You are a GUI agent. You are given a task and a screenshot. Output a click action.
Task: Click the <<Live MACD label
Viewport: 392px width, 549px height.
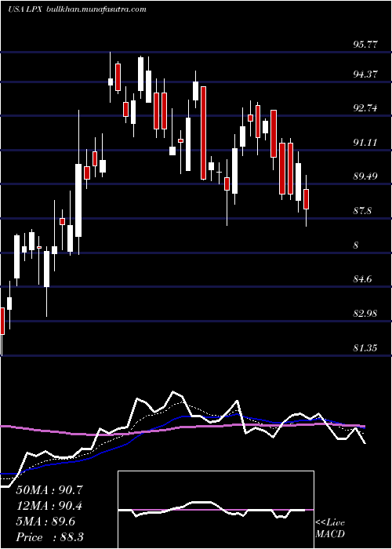tap(330, 529)
